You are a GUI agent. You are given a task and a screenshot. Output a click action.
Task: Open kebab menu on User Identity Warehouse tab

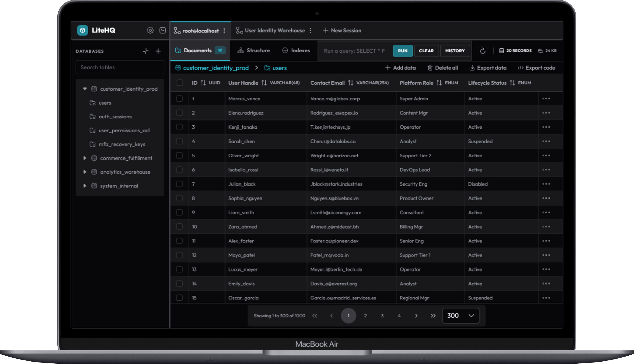(310, 31)
